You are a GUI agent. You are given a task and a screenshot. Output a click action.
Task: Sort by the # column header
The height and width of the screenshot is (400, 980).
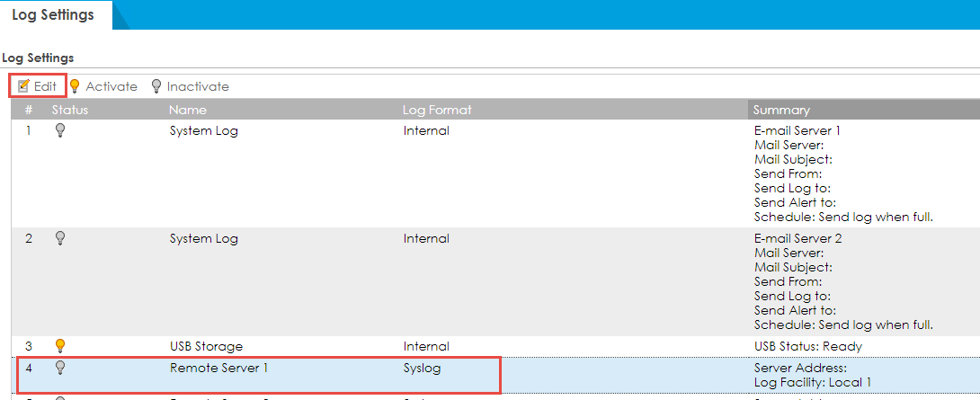(x=29, y=110)
